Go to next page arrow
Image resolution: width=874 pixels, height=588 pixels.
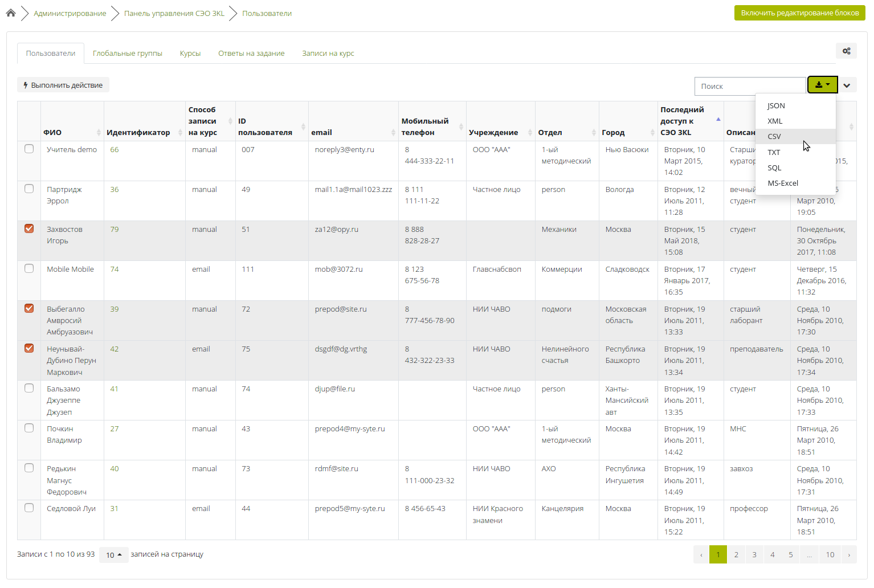pos(849,554)
